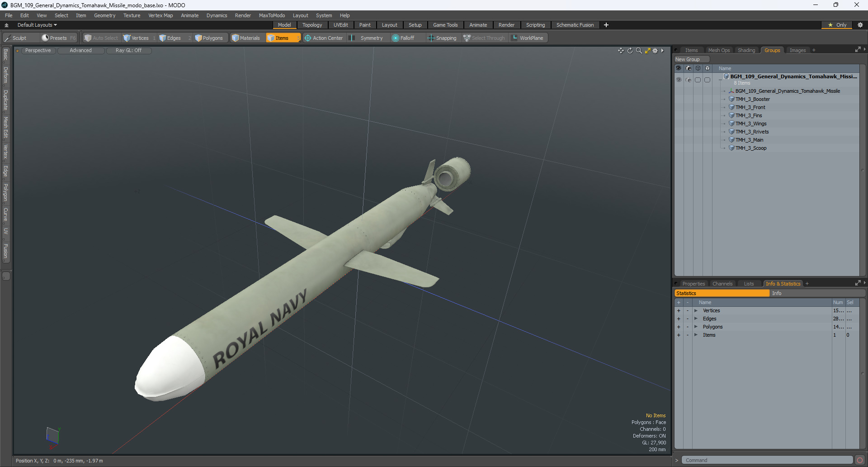This screenshot has width=868, height=467.
Task: Open viewport settings gear icon
Action: coord(655,51)
